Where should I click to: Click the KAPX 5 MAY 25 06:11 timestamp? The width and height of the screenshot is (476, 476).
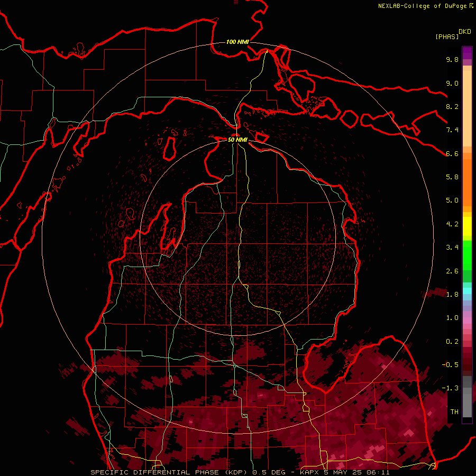(344, 472)
